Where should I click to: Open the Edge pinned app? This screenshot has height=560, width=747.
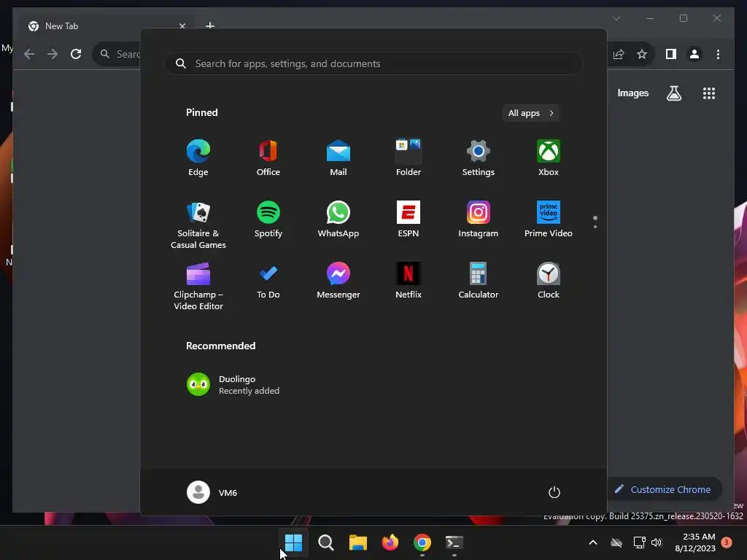(198, 158)
